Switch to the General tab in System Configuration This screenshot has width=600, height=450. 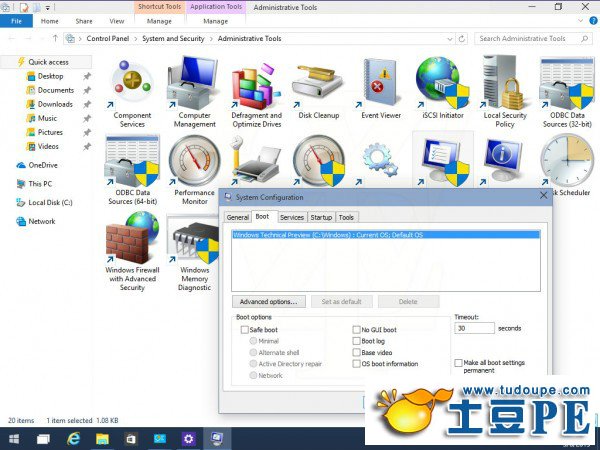point(237,217)
